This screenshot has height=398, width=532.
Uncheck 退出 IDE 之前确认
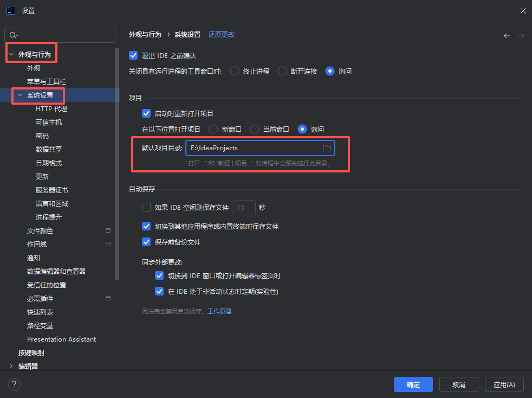tap(133, 55)
